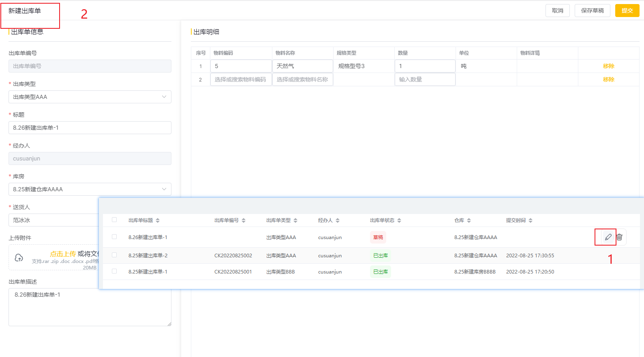Click the 物料详情 column header
This screenshot has height=357, width=644.
pyautogui.click(x=530, y=53)
